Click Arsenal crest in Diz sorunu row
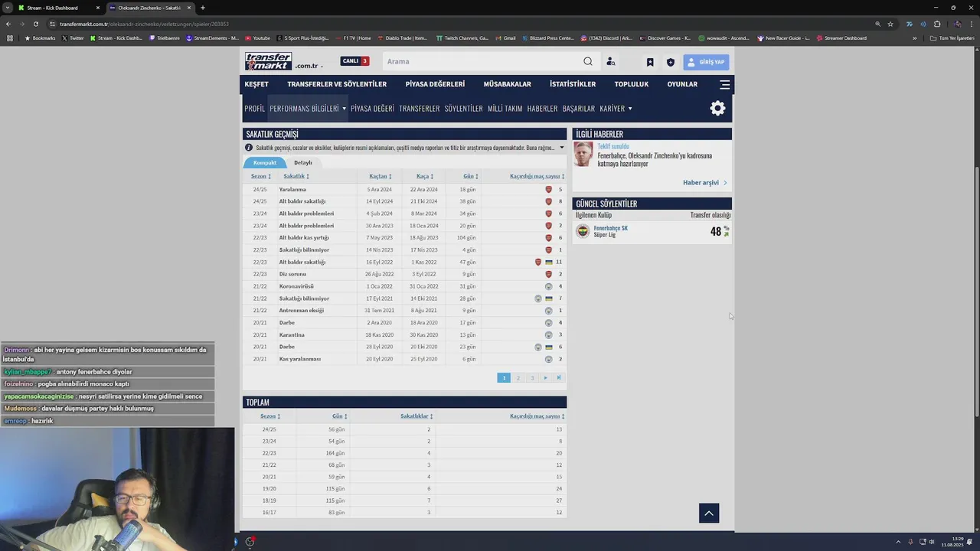The image size is (980, 551). pos(548,274)
